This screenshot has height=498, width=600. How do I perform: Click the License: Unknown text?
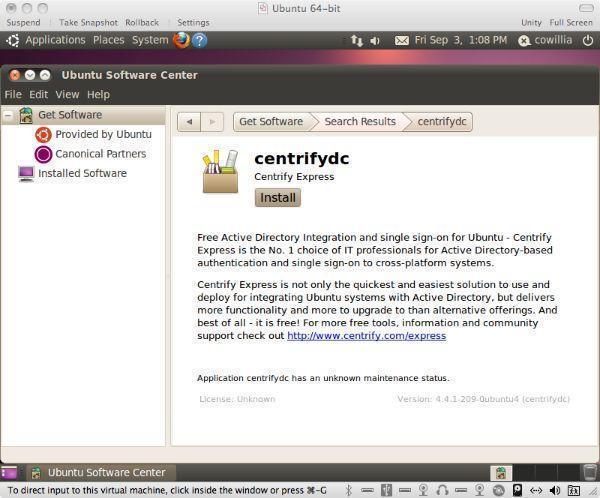[x=237, y=399]
